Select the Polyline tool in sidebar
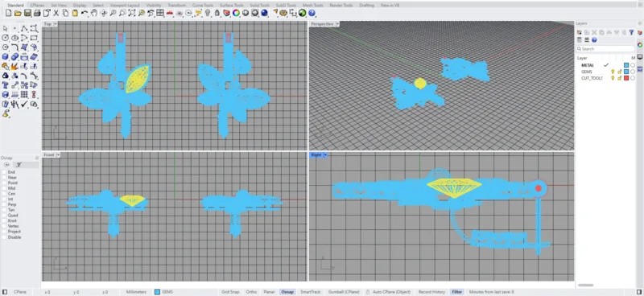 24,28
